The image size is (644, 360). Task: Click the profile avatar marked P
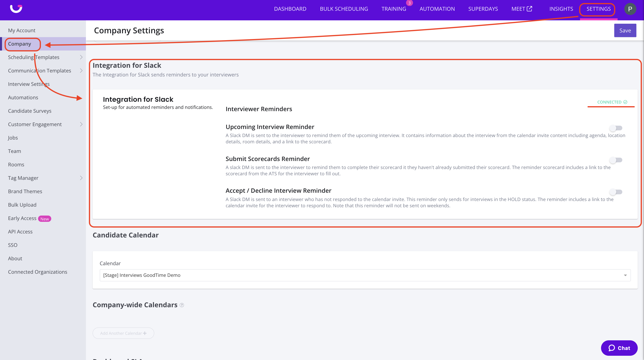pyautogui.click(x=631, y=9)
